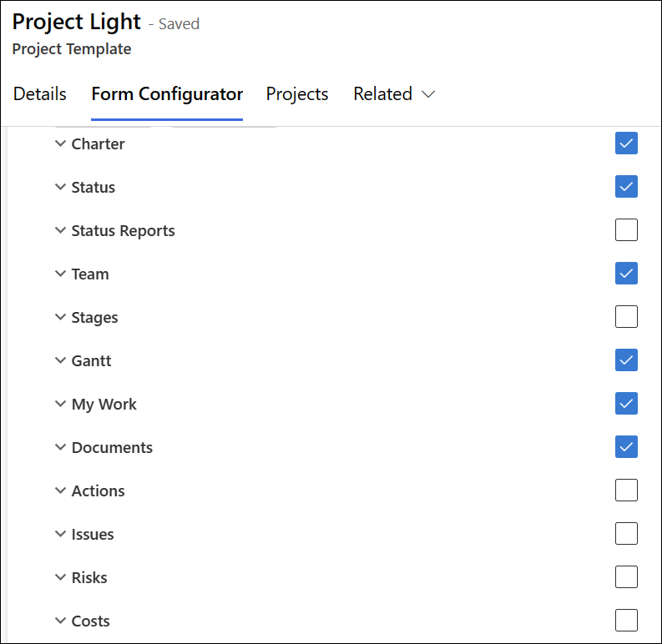Toggle the Issues section chevron
This screenshot has width=662, height=644.
pos(60,534)
